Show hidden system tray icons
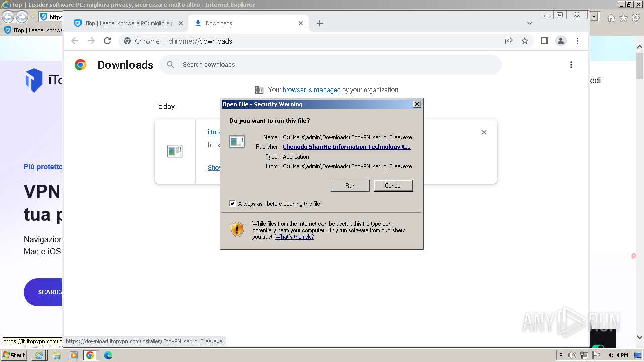Viewport: 644px width, 362px height. (561, 355)
